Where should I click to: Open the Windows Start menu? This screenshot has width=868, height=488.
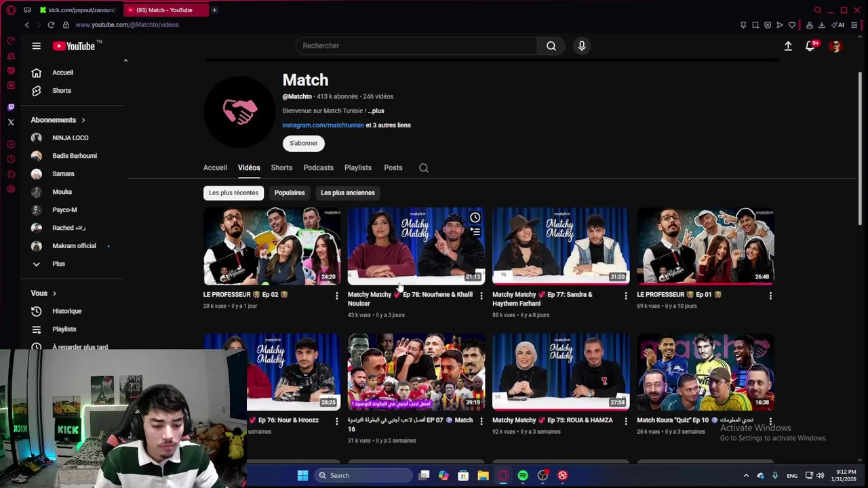pyautogui.click(x=303, y=476)
